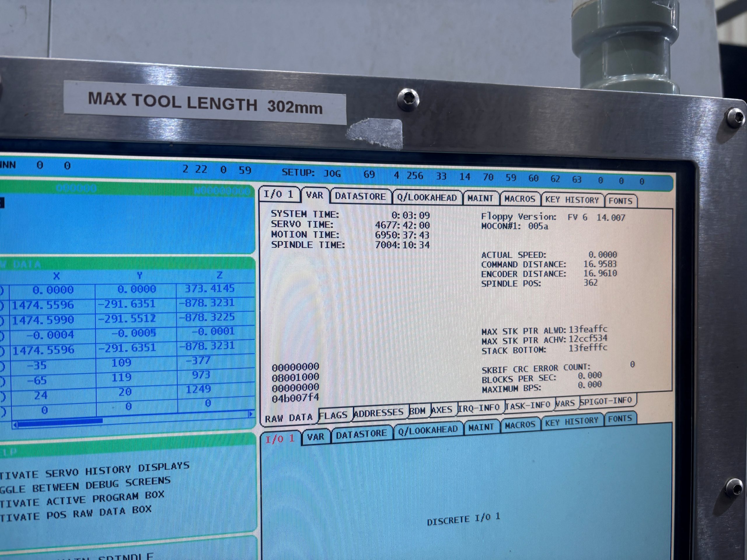
Task: Show the IRQ-INFO sub-tab
Action: 479,408
